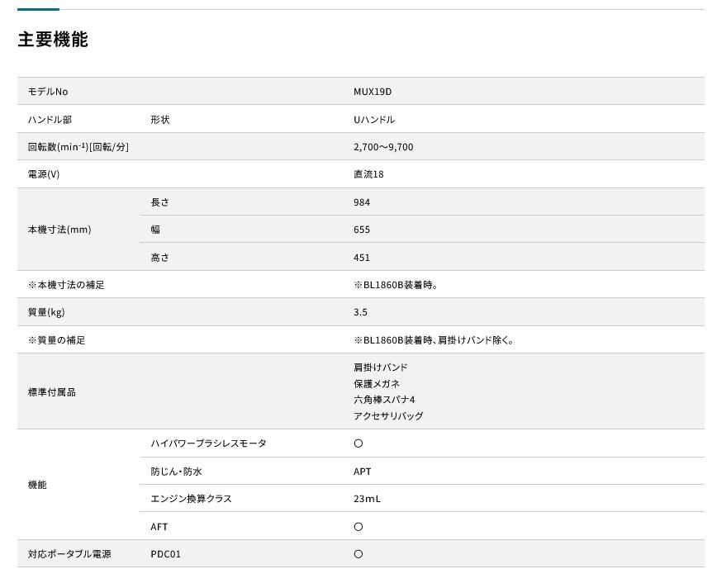The image size is (717, 588).
Task: Select the 六角棒スパナ4 accessory entry
Action: point(384,400)
